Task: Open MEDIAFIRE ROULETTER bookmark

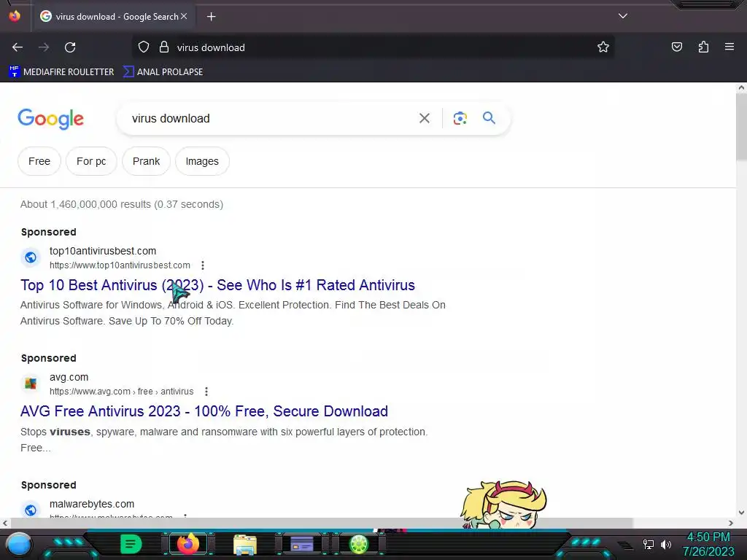Action: pos(61,72)
